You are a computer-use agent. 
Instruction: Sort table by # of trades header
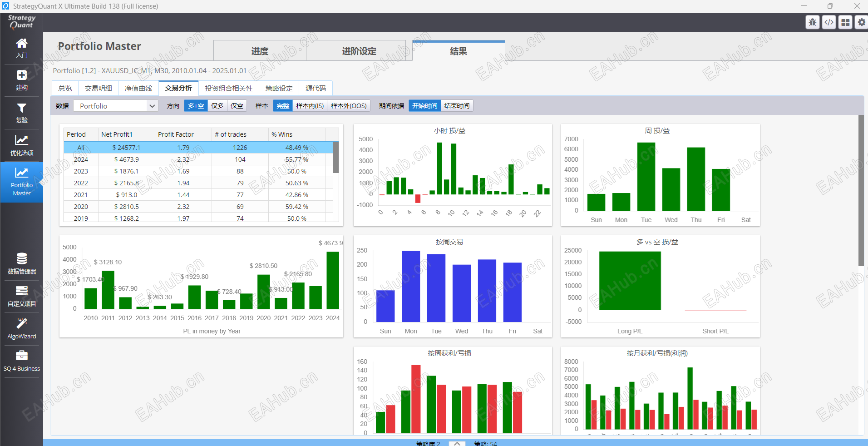240,134
